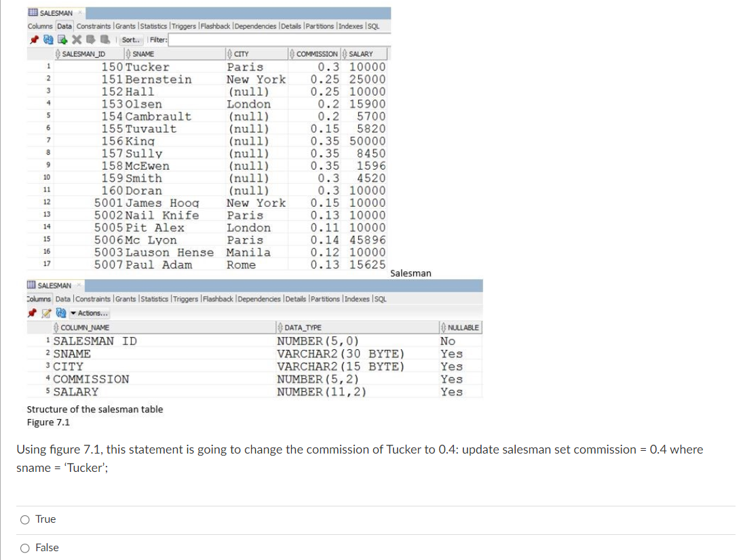Click the Freeze View pin in the Columns panel
Viewport: 743px width, 560px height.
(x=32, y=313)
